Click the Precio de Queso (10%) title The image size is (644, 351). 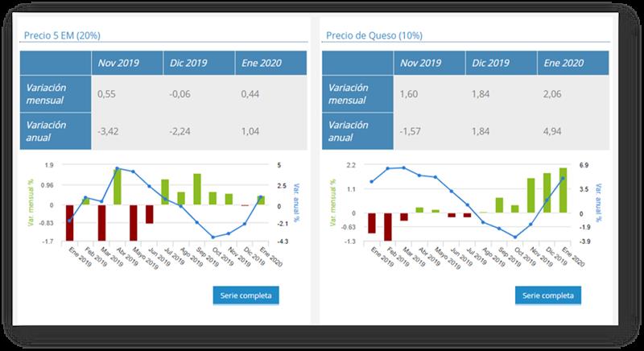pyautogui.click(x=374, y=35)
